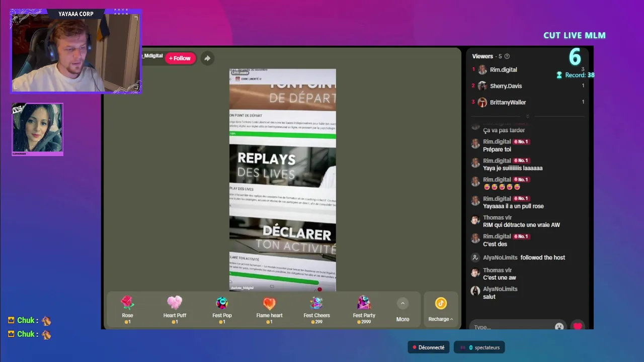Viewport: 644px width, 362px height.
Task: Open BrittanyWaller's viewer avatar
Action: pyautogui.click(x=482, y=102)
